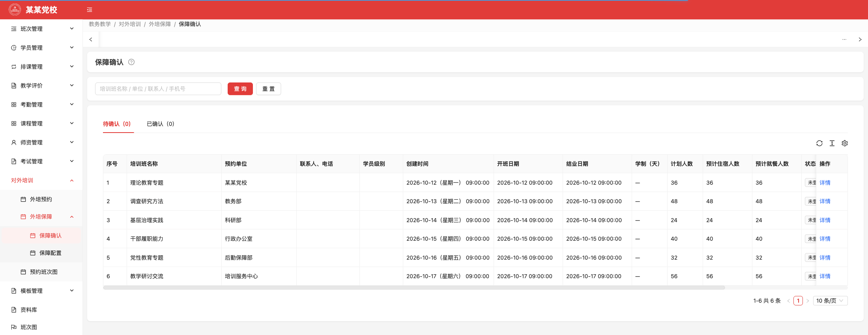Open 保障配置 in the sidebar

point(51,253)
